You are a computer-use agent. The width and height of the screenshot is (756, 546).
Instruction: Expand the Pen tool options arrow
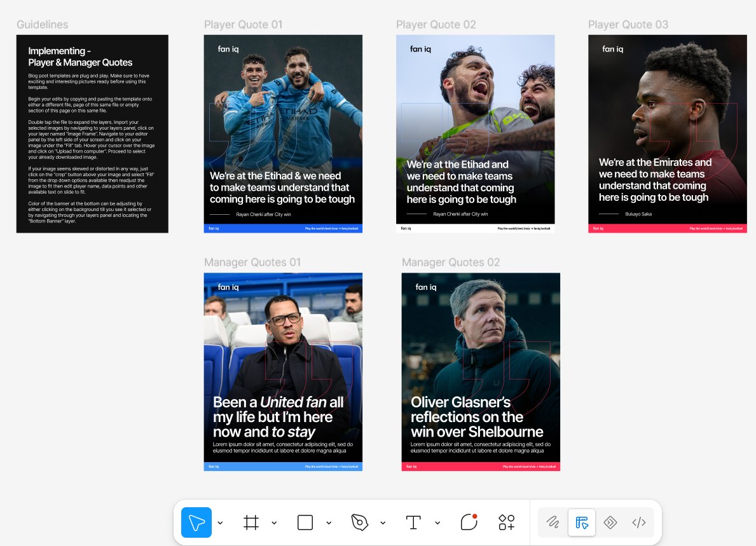coord(383,523)
